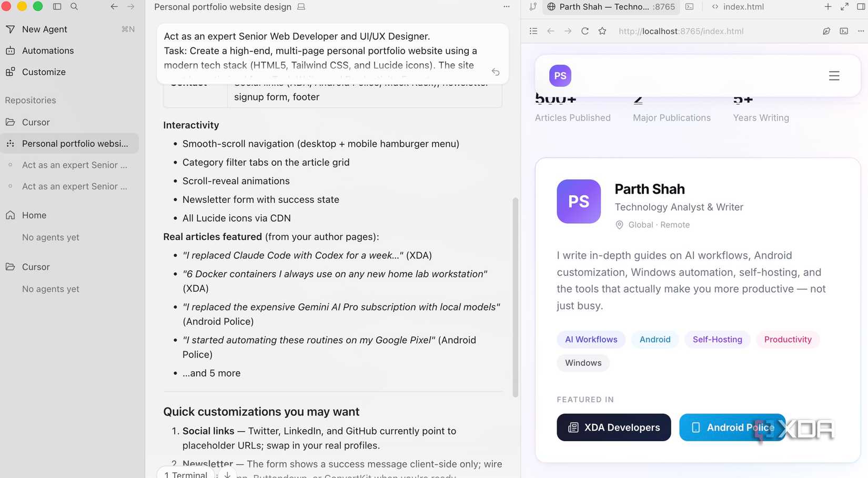Go back using the sidebar header arrow
This screenshot has width=868, height=478.
(x=114, y=7)
